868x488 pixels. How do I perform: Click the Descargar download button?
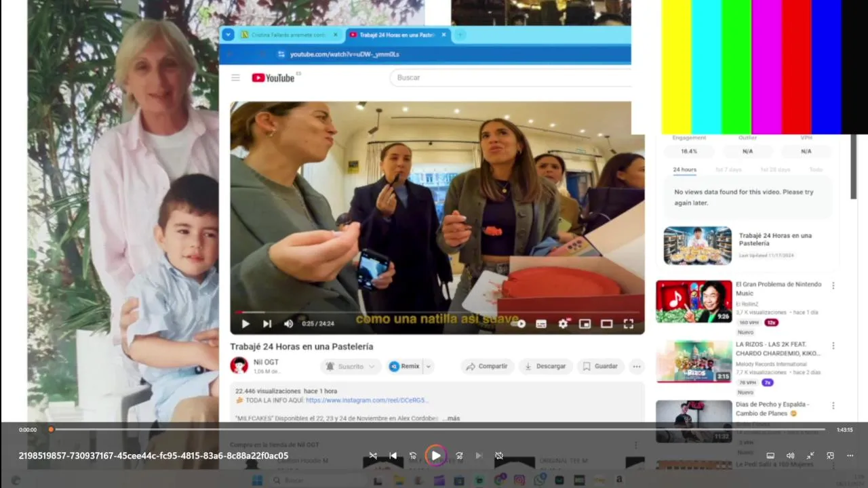click(545, 366)
